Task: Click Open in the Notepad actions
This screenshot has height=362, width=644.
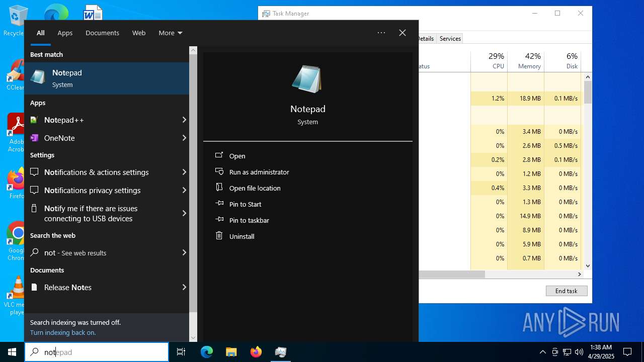Action: (x=237, y=156)
